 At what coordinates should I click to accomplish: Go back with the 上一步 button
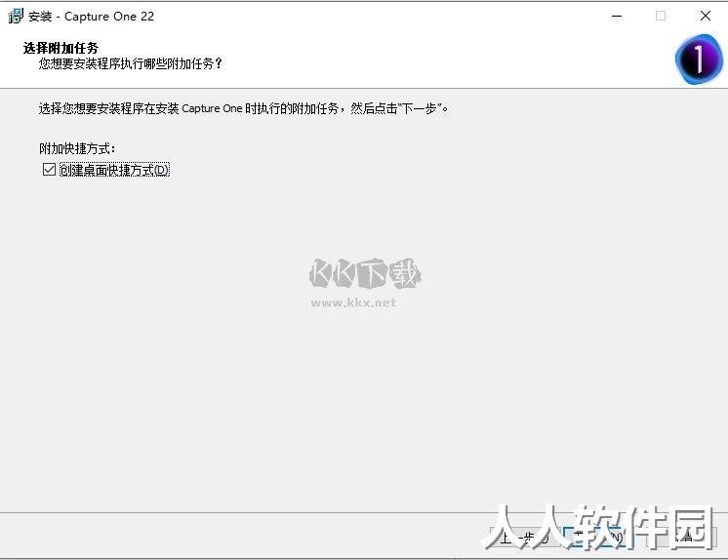524,539
